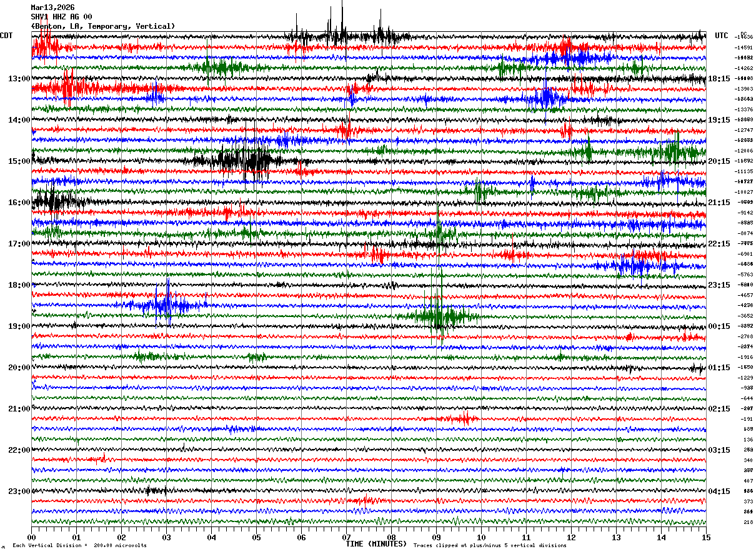Click the 03 minute tick label

166,537
